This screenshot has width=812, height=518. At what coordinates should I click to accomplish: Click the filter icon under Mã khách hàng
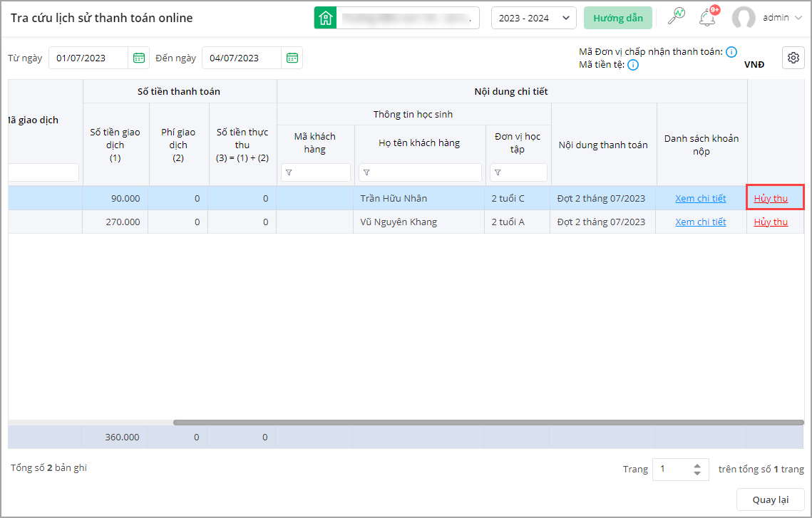(x=289, y=173)
